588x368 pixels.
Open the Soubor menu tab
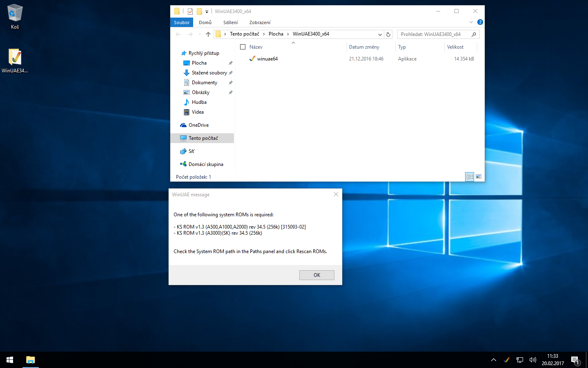[x=182, y=22]
